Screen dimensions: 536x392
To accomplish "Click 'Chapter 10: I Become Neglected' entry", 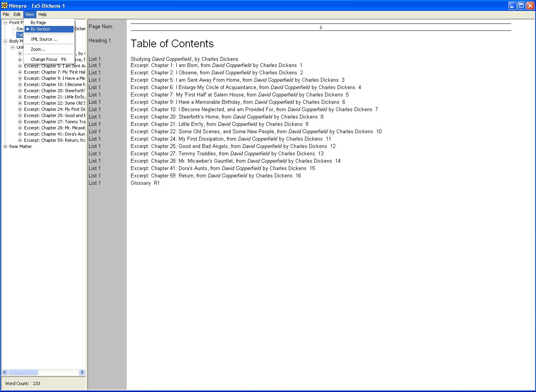I will point(254,110).
